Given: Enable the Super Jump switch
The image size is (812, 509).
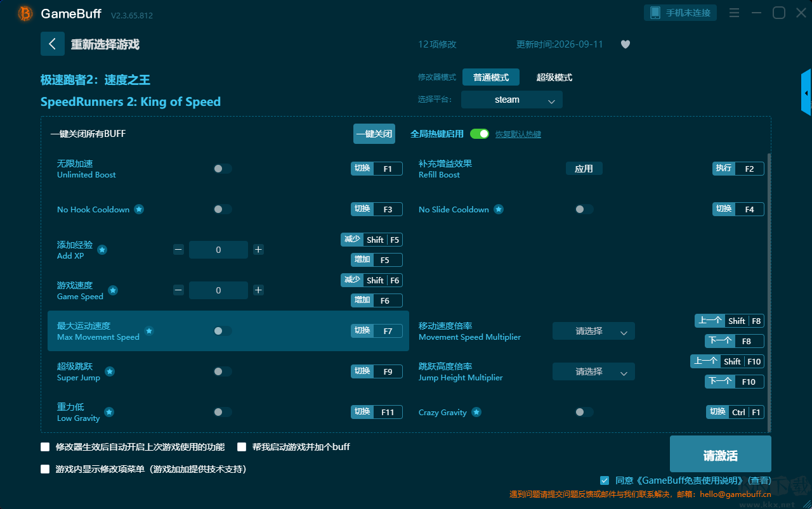Looking at the screenshot, I should (x=223, y=371).
